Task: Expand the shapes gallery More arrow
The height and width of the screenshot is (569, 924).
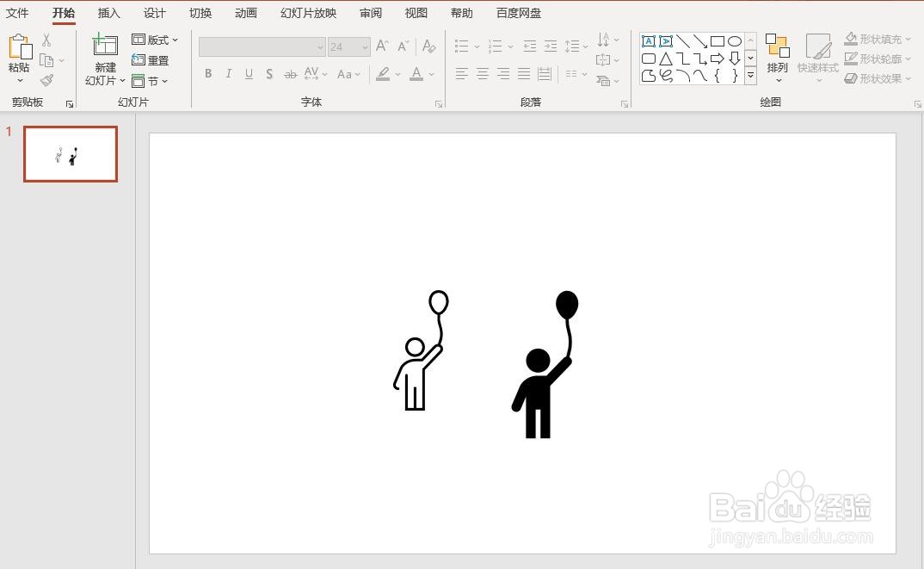Action: [x=751, y=76]
